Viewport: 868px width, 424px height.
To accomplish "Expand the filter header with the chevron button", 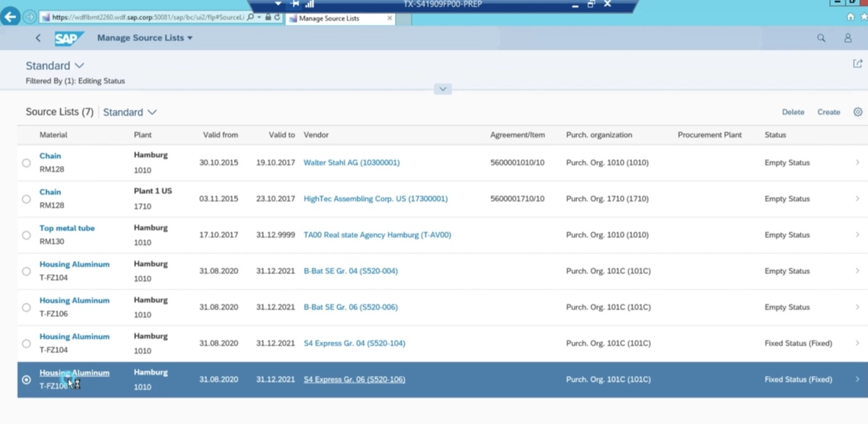I will pos(442,89).
